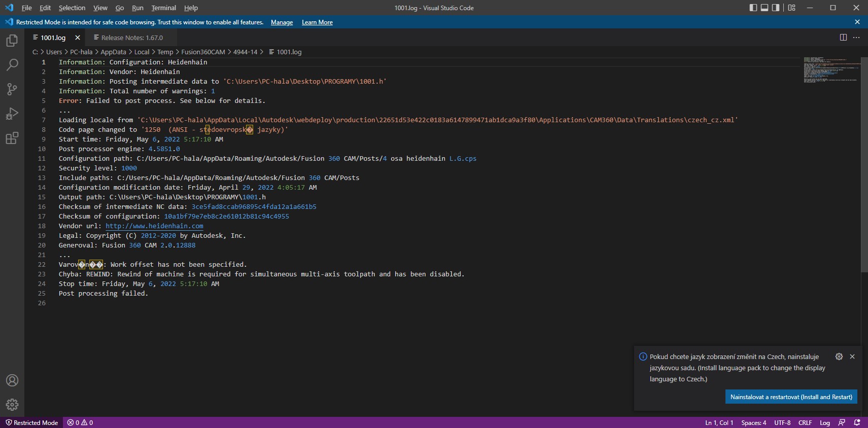Toggle the bottom panel layout button

coord(765,8)
